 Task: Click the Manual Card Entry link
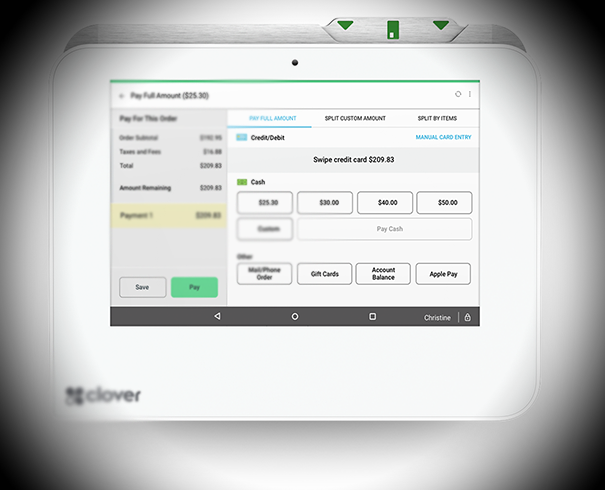coord(443,137)
